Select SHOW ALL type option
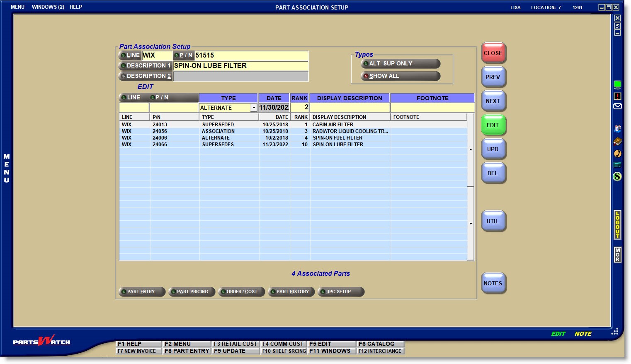The height and width of the screenshot is (364, 631). pos(400,76)
